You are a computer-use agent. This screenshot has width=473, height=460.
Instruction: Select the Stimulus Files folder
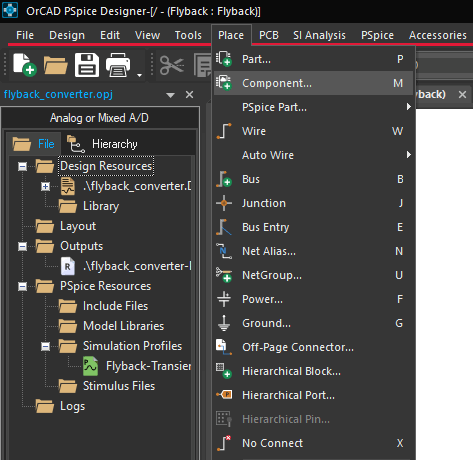pyautogui.click(x=119, y=386)
